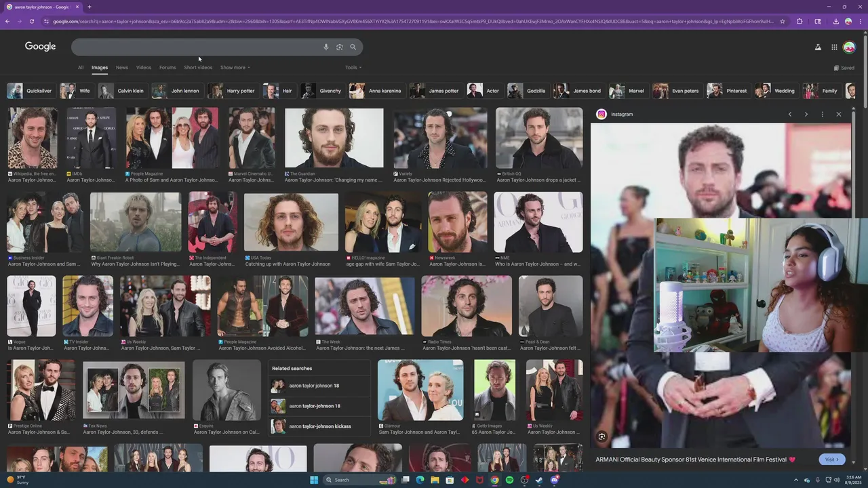Open the British GQ image result
The height and width of the screenshot is (488, 868).
539,138
